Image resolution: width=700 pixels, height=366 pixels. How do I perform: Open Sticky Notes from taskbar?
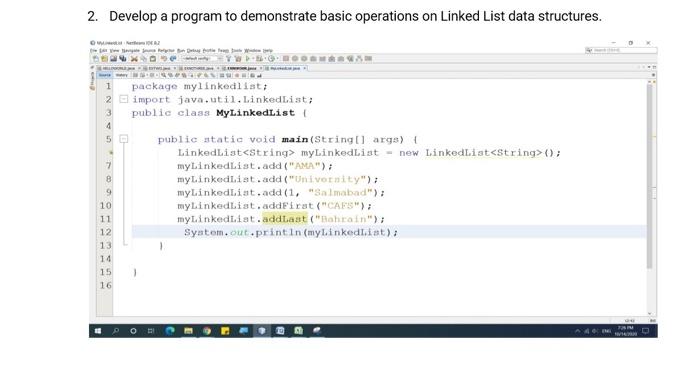point(225,331)
